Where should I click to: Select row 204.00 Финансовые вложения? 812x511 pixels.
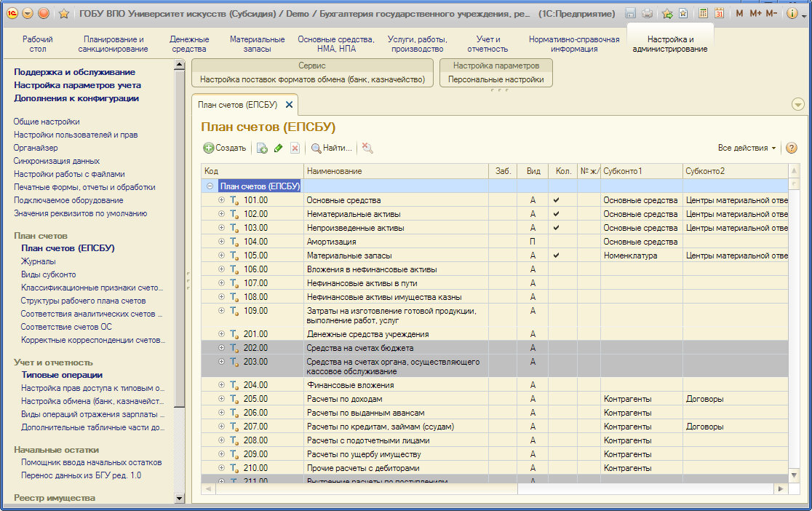click(495, 385)
